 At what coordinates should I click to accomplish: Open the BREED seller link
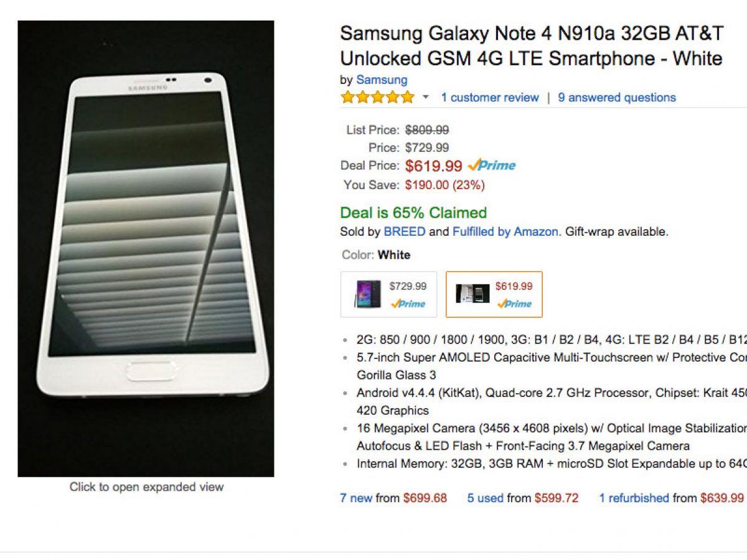405,231
